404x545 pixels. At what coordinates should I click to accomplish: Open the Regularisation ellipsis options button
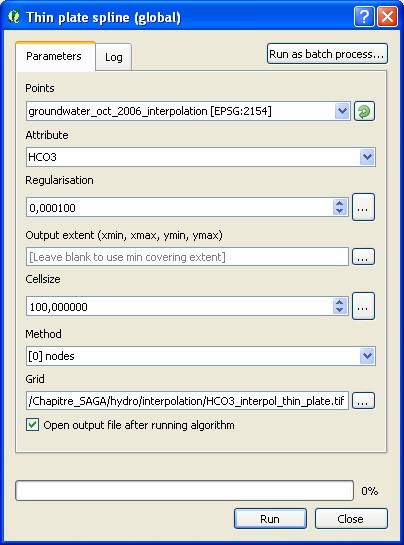point(363,207)
